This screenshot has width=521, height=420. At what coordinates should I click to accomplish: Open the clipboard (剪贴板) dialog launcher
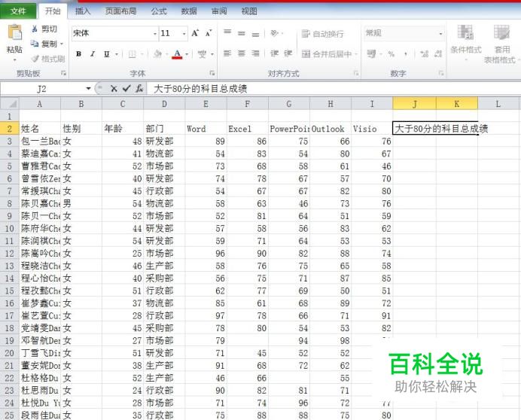click(x=63, y=73)
